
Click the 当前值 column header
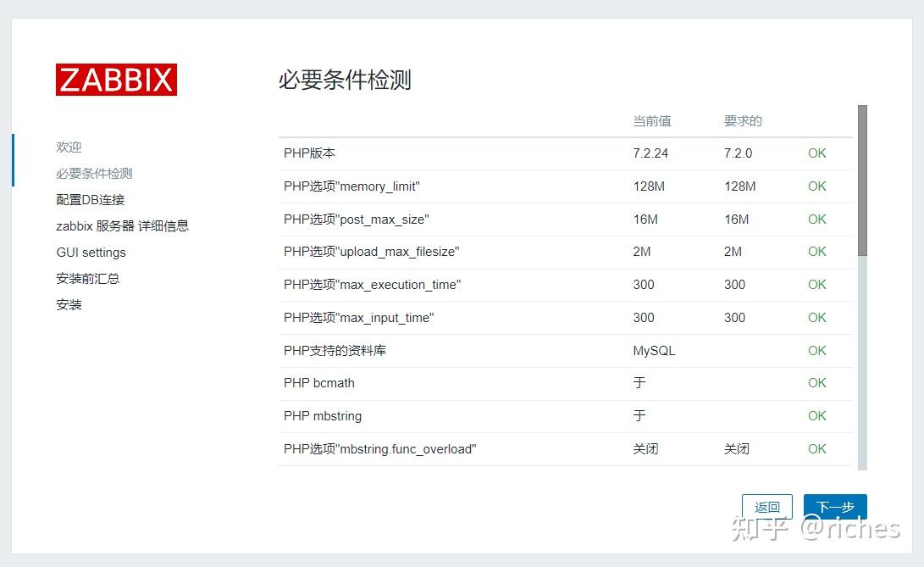(x=651, y=121)
